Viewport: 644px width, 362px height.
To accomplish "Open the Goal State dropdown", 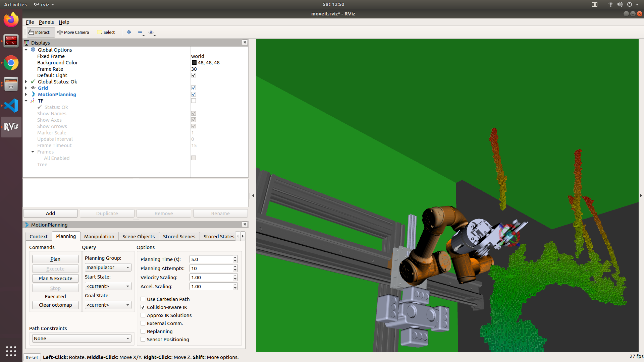I will (x=108, y=305).
